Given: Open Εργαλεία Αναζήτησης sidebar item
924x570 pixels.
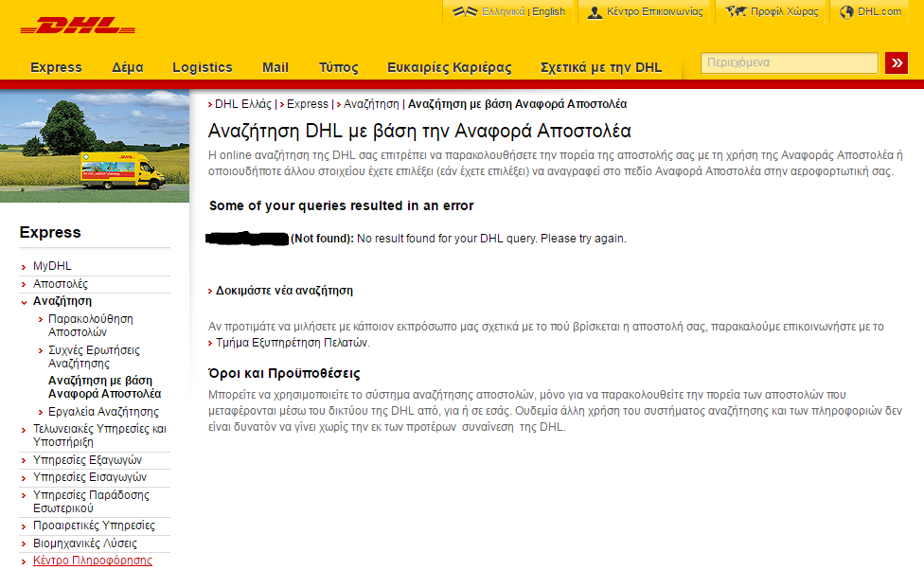Looking at the screenshot, I should click(x=103, y=412).
